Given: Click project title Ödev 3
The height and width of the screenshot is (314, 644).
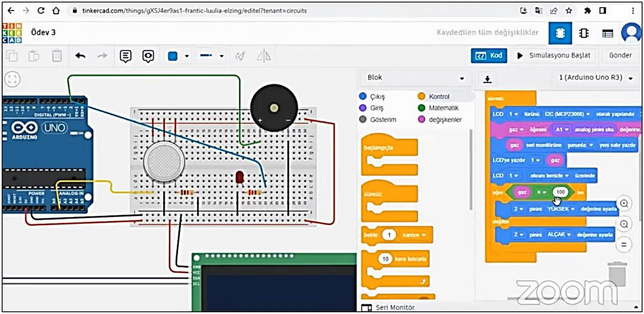Looking at the screenshot, I should click(x=43, y=32).
